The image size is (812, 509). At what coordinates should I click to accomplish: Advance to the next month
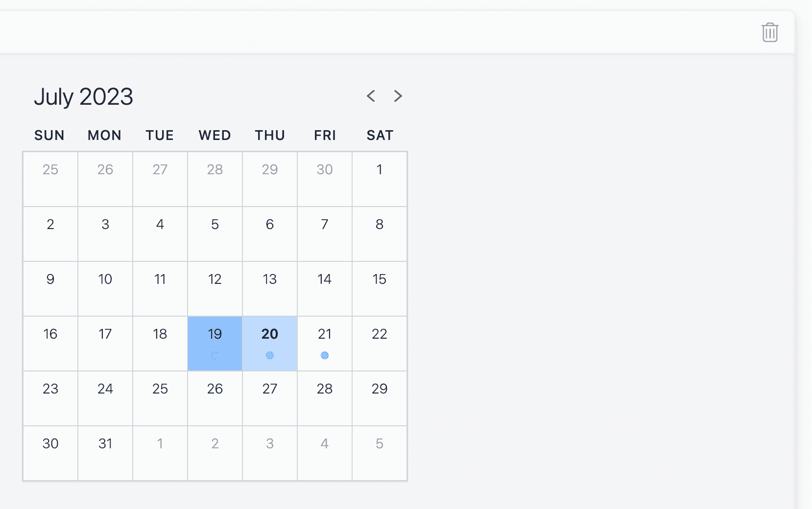398,96
